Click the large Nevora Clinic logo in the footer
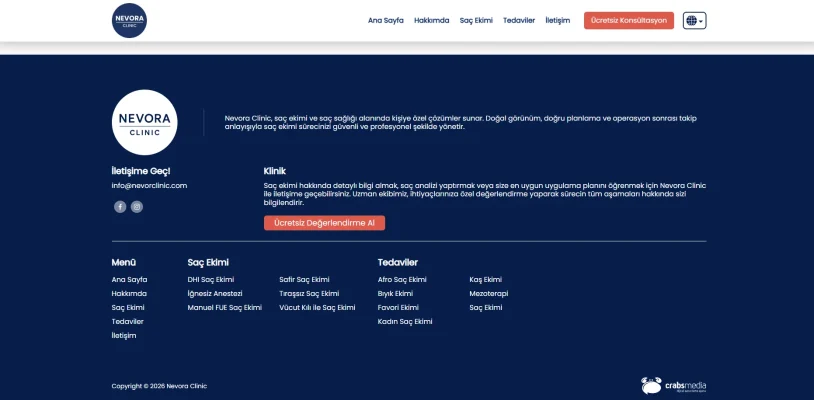Image resolution: width=814 pixels, height=400 pixels. click(x=144, y=122)
